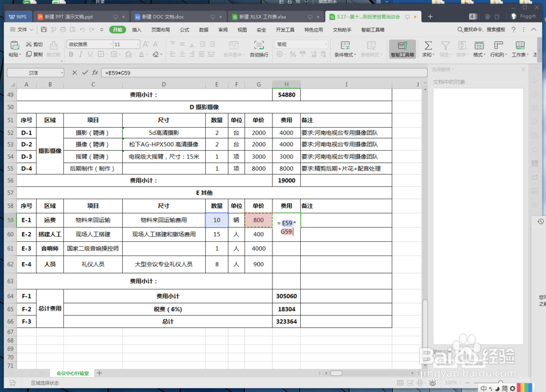Confirm formula with checkmark icon

(85, 73)
